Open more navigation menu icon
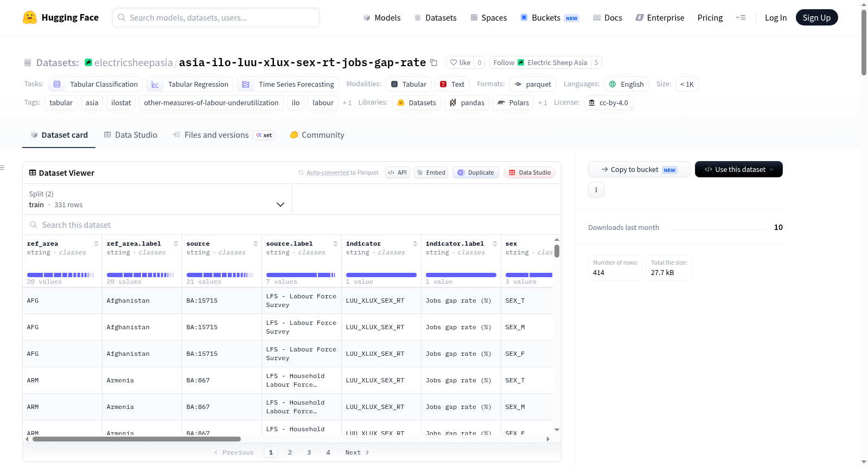Screen dimensions: 868x467 point(741,17)
